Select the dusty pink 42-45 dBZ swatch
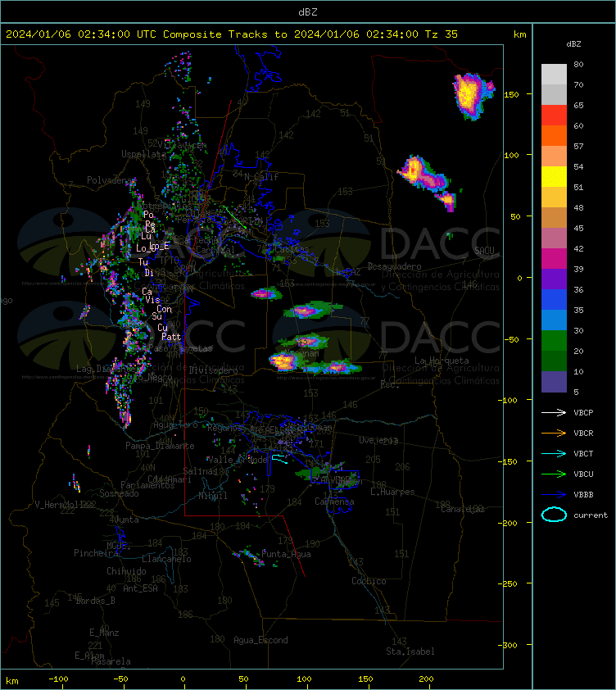This screenshot has width=616, height=690. pos(554,238)
